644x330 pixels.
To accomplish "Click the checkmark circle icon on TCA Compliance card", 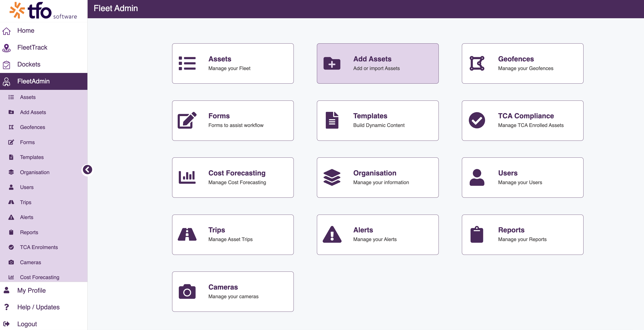I will coord(477,120).
